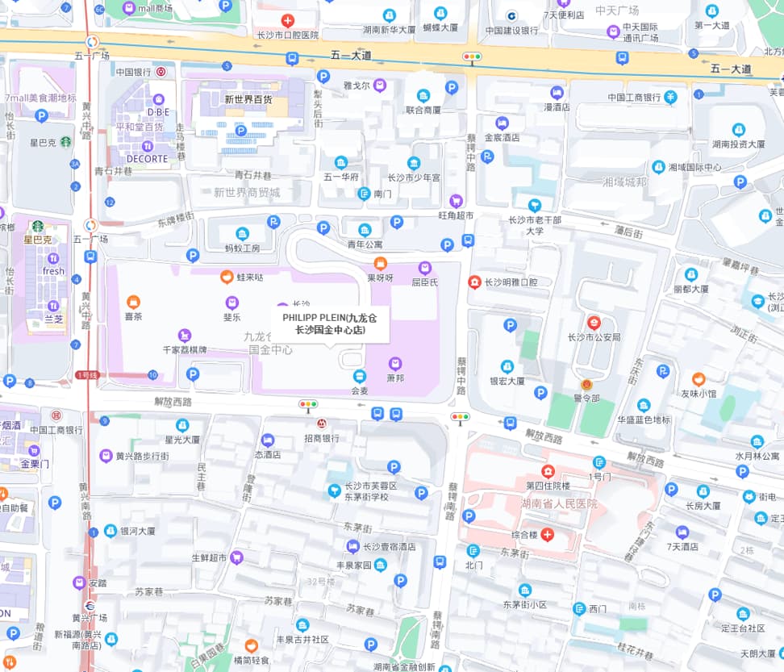Open the 银河大厦 building marker
Viewport: 784px width, 672px height.
pos(111,531)
